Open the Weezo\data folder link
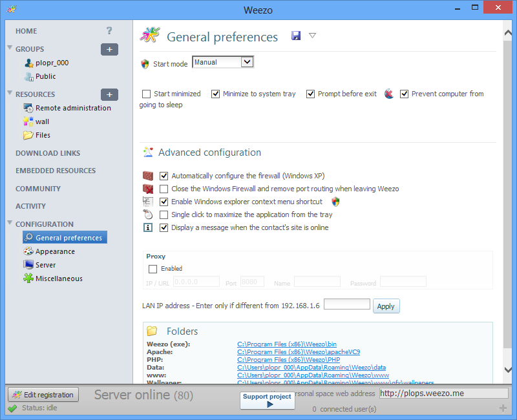The width and height of the screenshot is (517, 420). coord(311,367)
